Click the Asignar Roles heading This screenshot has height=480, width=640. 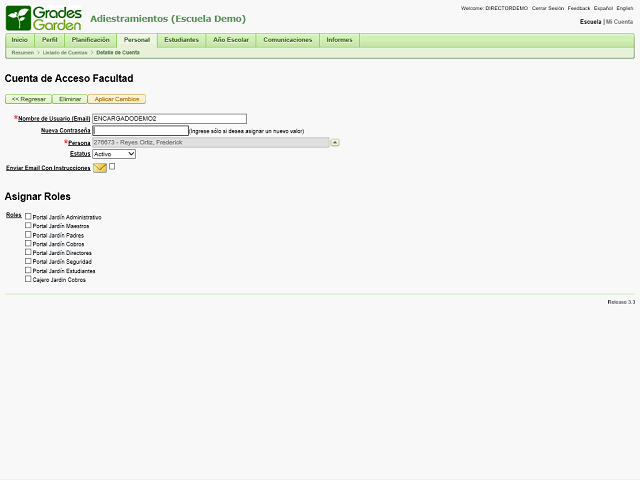38,197
